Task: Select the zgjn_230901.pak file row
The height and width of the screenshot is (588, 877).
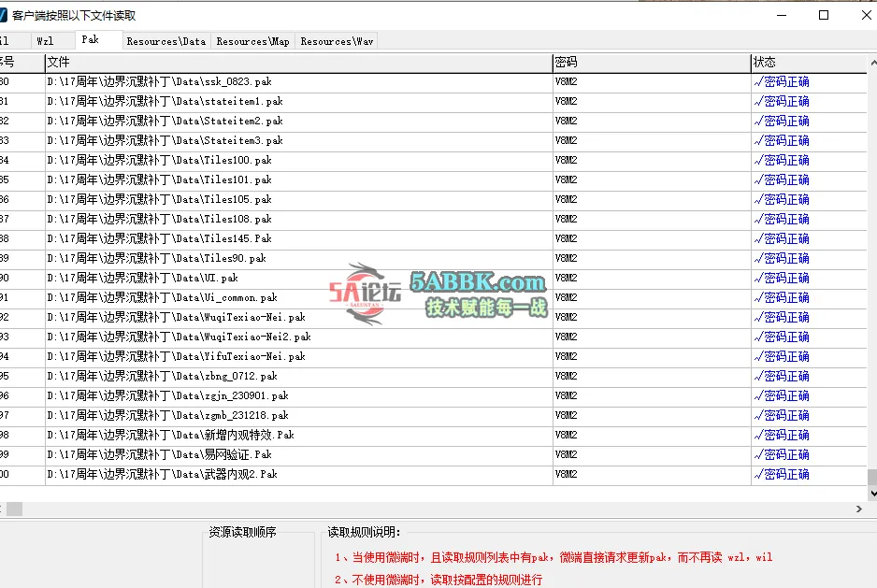Action: coord(434,395)
